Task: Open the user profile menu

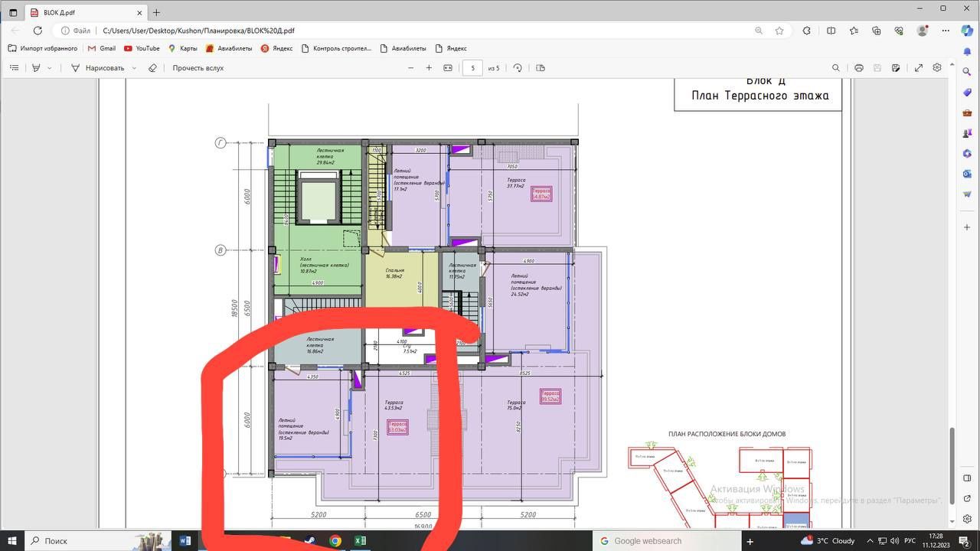Action: pos(923,31)
